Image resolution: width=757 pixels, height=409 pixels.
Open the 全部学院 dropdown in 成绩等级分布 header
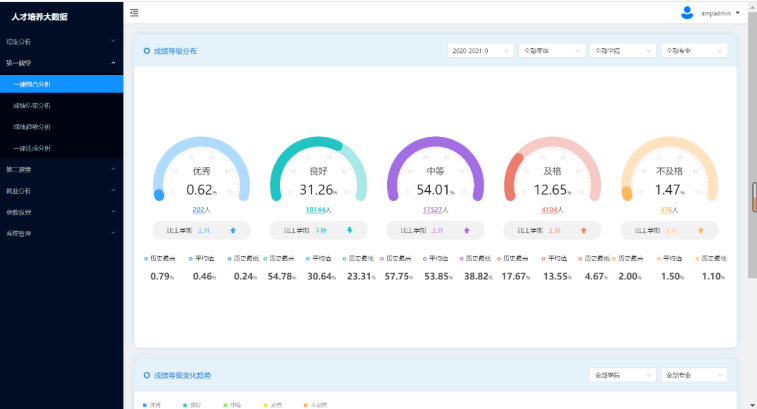coord(623,51)
